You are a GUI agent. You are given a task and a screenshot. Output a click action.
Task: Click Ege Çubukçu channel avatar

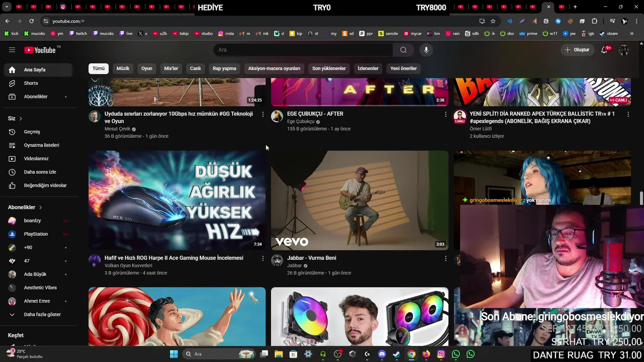pos(277,117)
